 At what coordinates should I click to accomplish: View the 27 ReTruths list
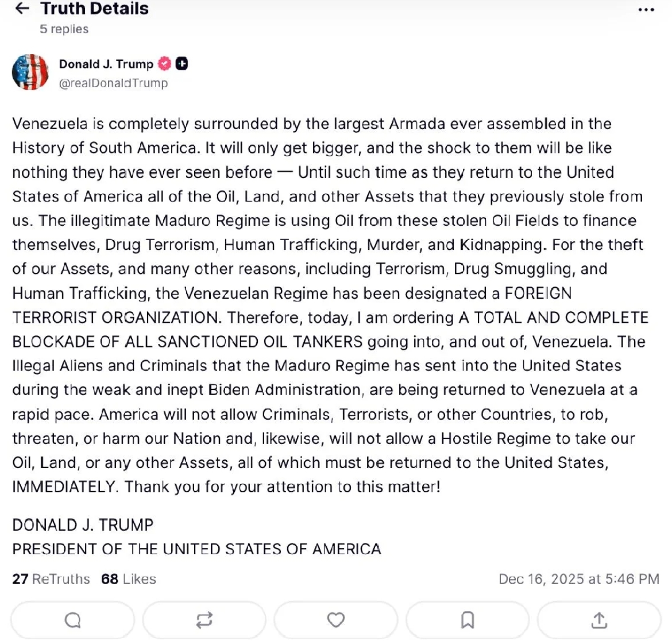51,579
